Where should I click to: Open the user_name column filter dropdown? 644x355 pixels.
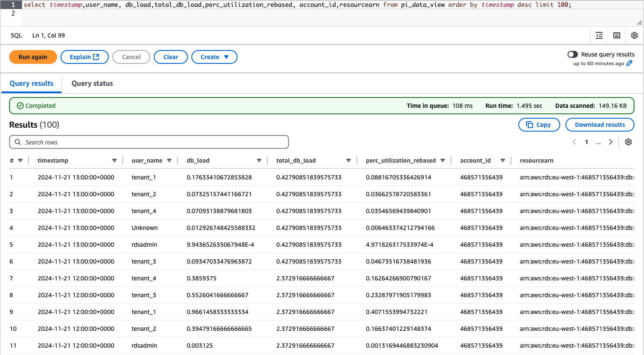[170, 160]
